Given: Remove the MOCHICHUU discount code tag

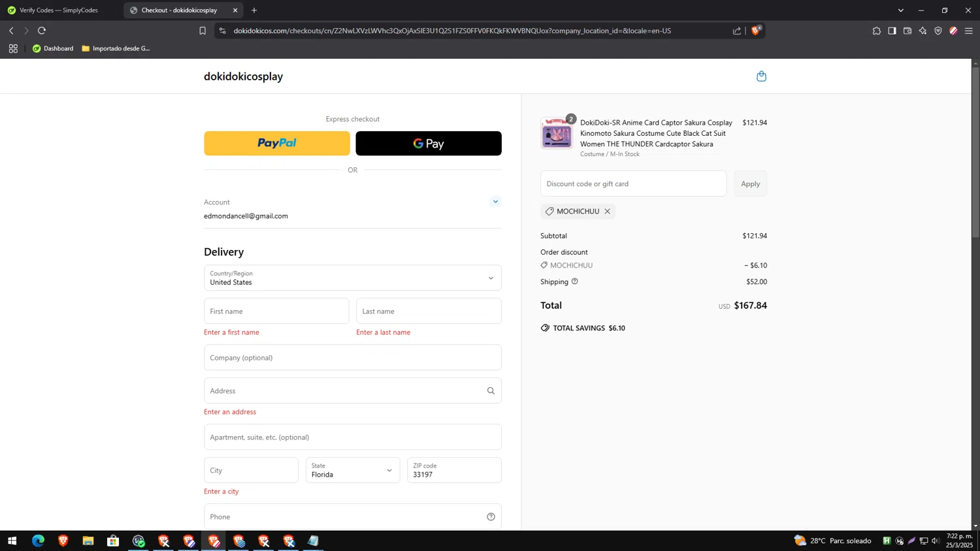Looking at the screenshot, I should [x=607, y=212].
